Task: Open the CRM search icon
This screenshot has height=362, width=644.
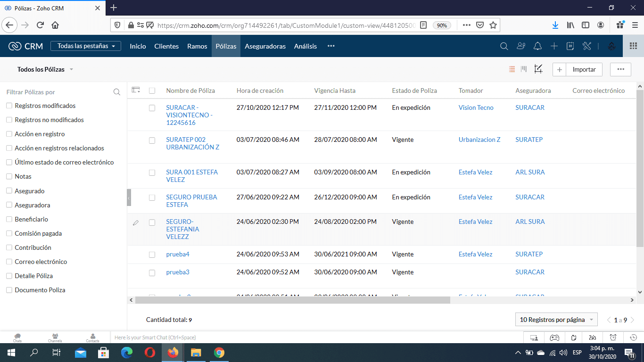Action: pyautogui.click(x=504, y=46)
